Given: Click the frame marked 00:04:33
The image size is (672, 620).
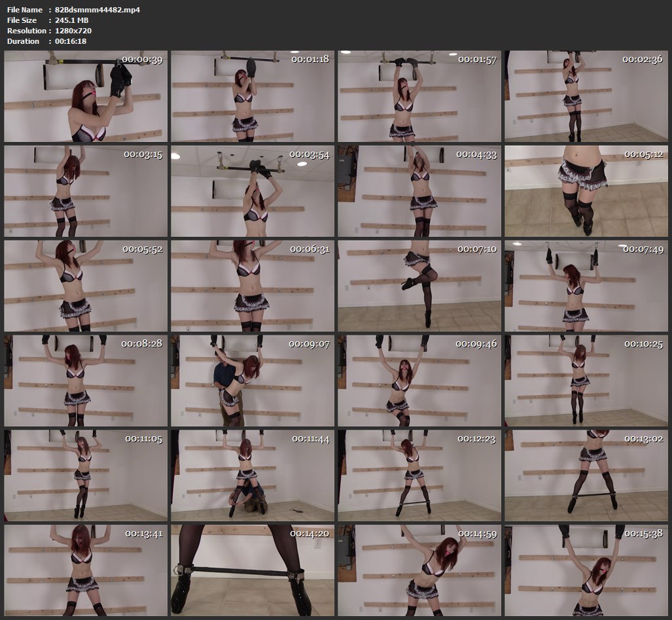Looking at the screenshot, I should coord(419,191).
